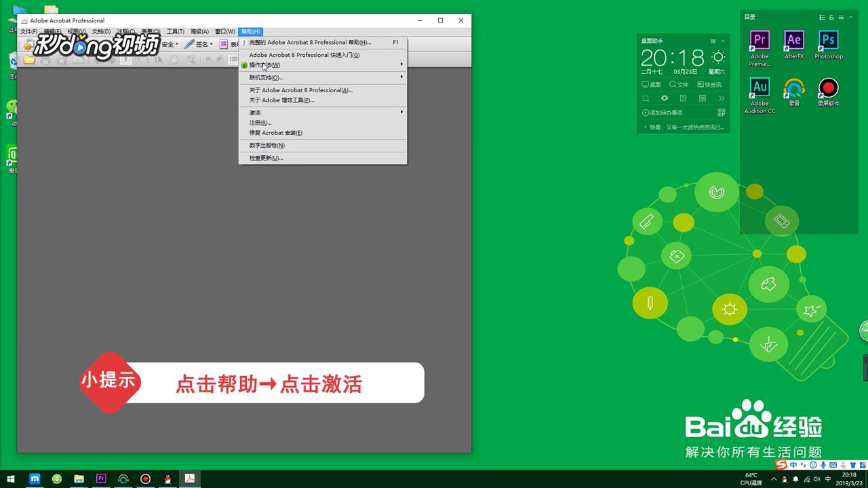Open 关于 Adobe Acrobat 8 Professional(A)...
The image size is (868, 488).
[323, 90]
